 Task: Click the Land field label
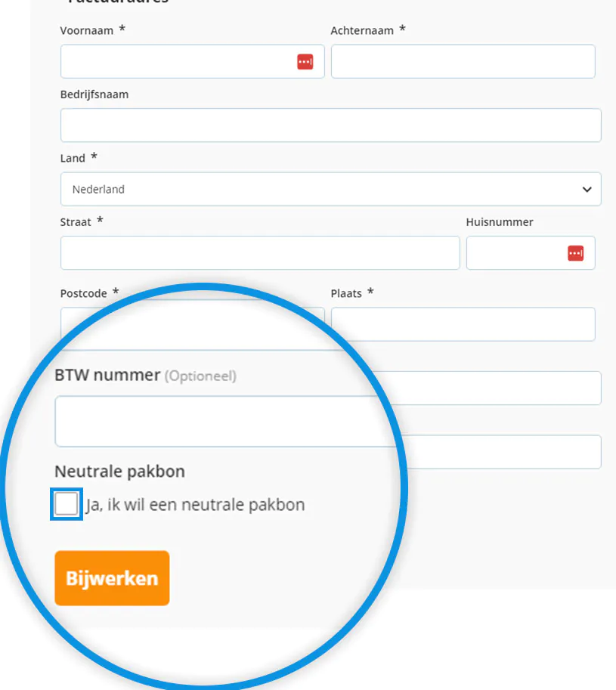[73, 158]
